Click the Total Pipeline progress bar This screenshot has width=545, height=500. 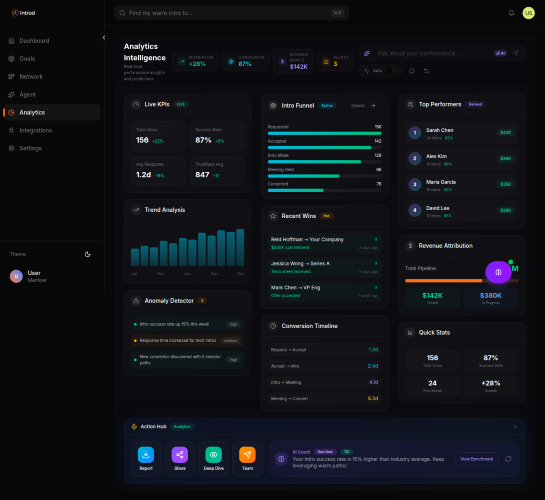tap(462, 281)
